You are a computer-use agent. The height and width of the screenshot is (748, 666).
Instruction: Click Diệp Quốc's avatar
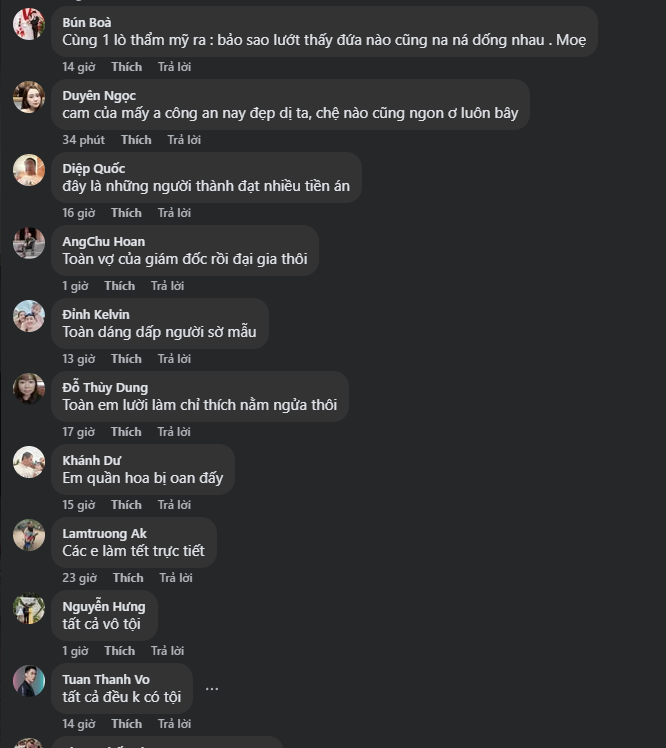[x=29, y=170]
